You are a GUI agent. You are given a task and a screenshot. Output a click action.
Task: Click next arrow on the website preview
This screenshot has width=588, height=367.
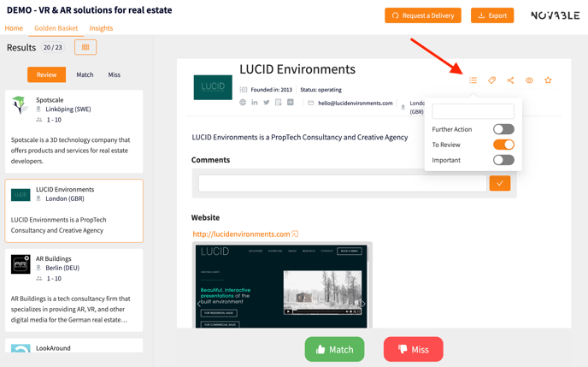click(363, 304)
